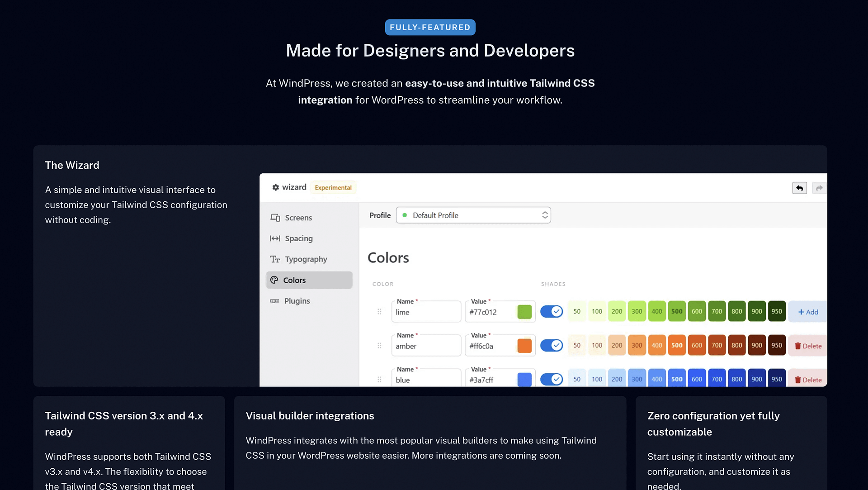This screenshot has height=490, width=868.
Task: Click the Profile dropdown chevron arrows
Action: click(x=545, y=215)
